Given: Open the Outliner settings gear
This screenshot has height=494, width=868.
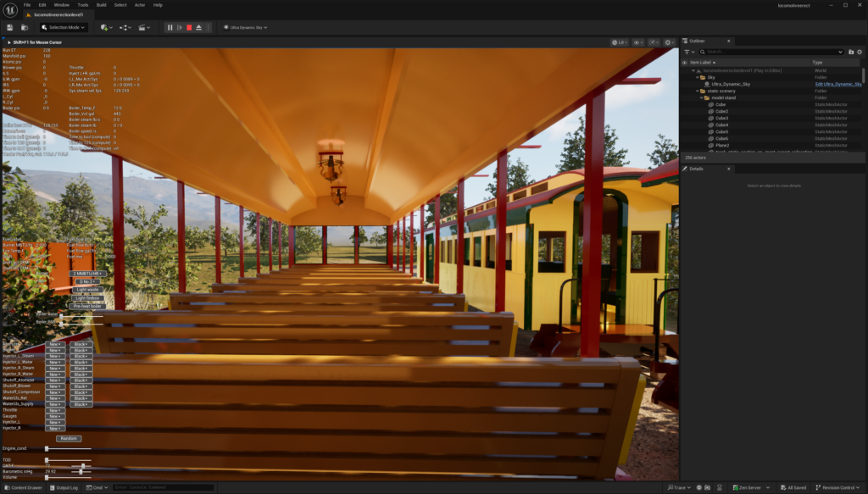Looking at the screenshot, I should [860, 52].
